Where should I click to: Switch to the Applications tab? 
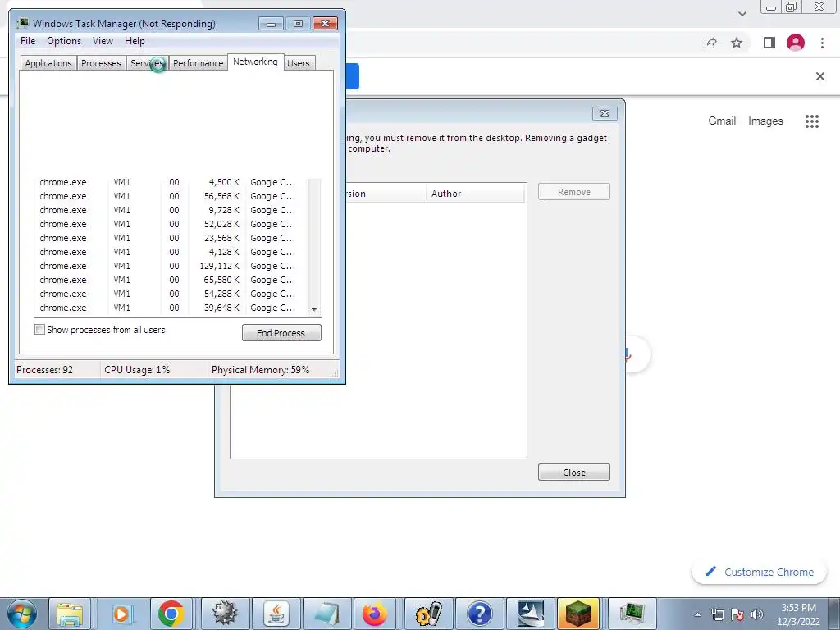click(x=48, y=62)
